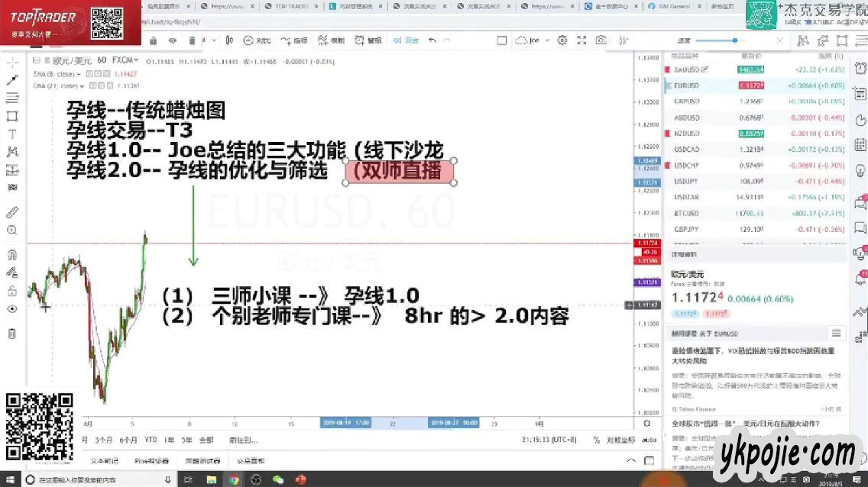Open the Pine editor tab
The image size is (868, 487).
151,461
